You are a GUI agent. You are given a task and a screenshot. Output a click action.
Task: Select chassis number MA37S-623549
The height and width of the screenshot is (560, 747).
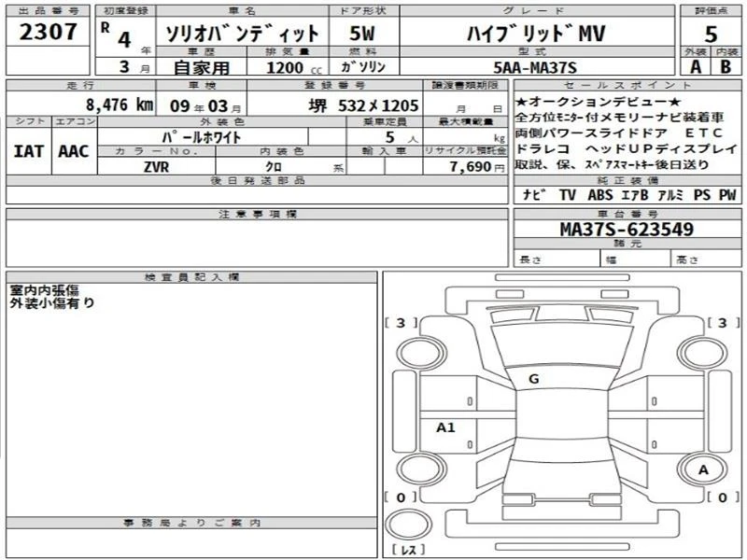[627, 229]
